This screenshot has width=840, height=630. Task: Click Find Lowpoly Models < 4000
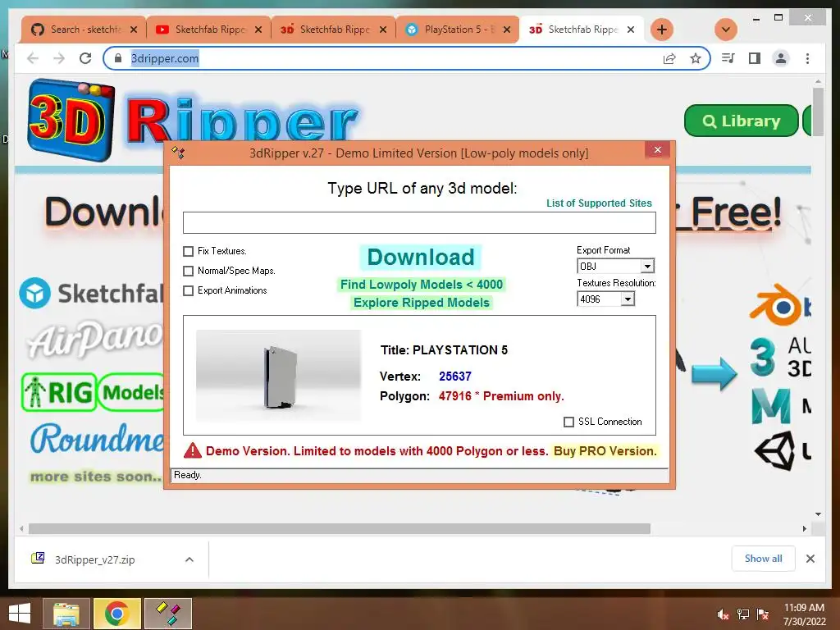pos(422,285)
